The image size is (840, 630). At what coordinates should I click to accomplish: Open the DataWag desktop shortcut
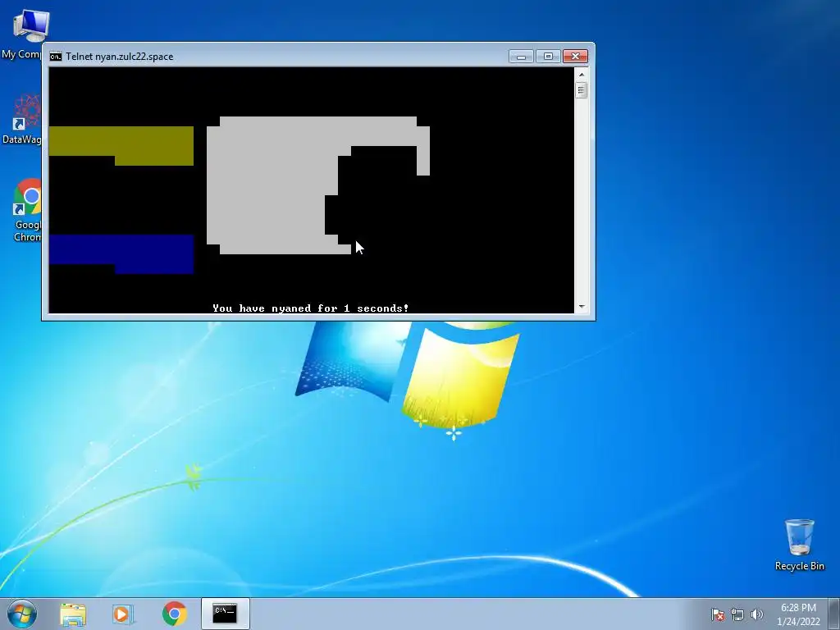(21, 119)
